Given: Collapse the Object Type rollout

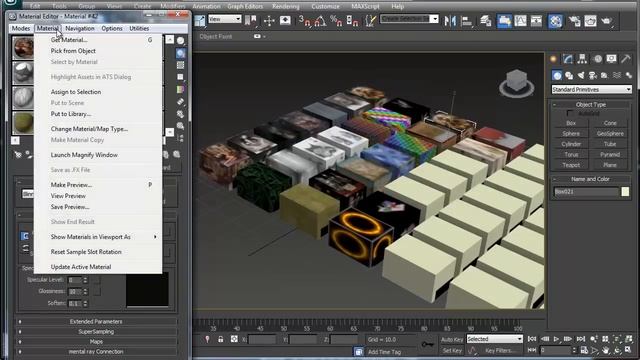Looking at the screenshot, I should [591, 104].
